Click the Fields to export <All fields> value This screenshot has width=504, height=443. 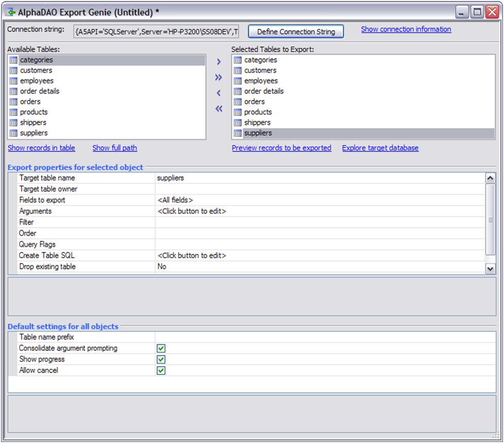pyautogui.click(x=320, y=200)
